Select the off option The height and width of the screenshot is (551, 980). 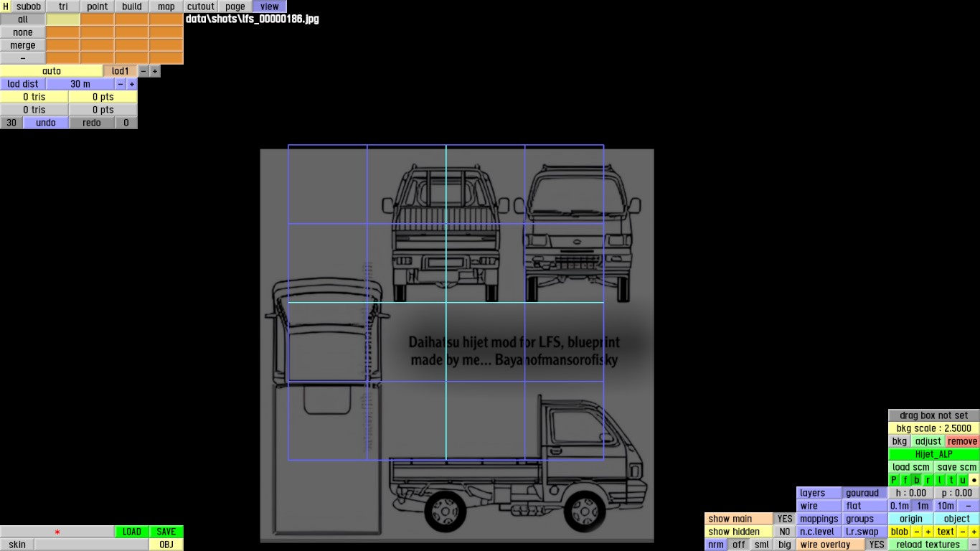(x=739, y=545)
